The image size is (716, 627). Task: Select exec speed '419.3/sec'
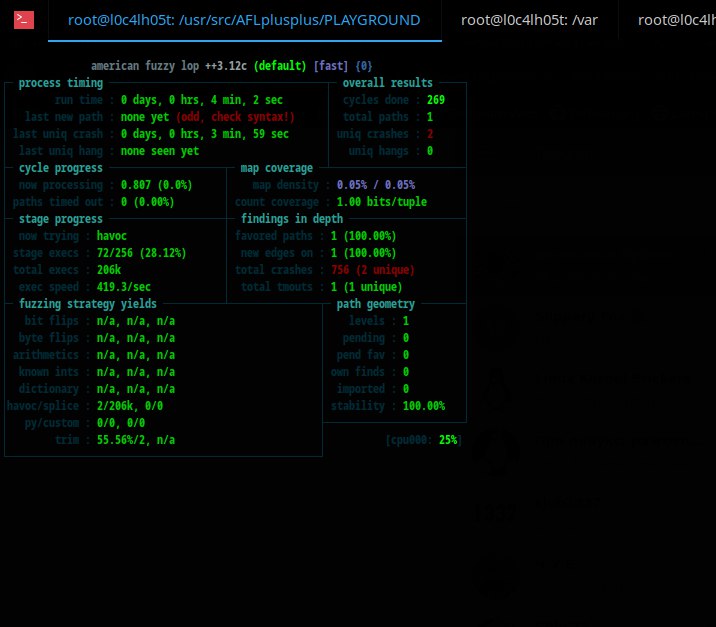pos(124,287)
